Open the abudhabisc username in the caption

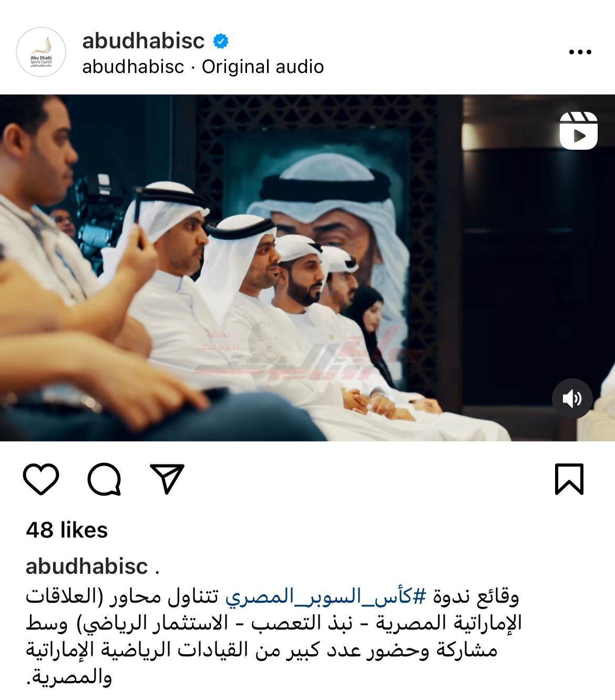(87, 566)
